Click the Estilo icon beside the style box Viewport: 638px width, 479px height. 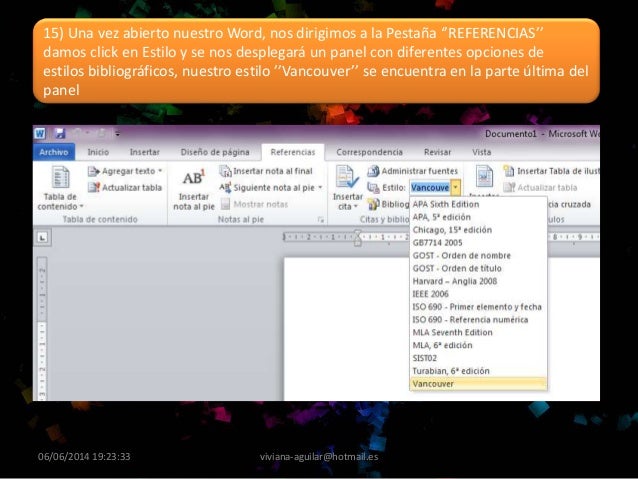[373, 188]
